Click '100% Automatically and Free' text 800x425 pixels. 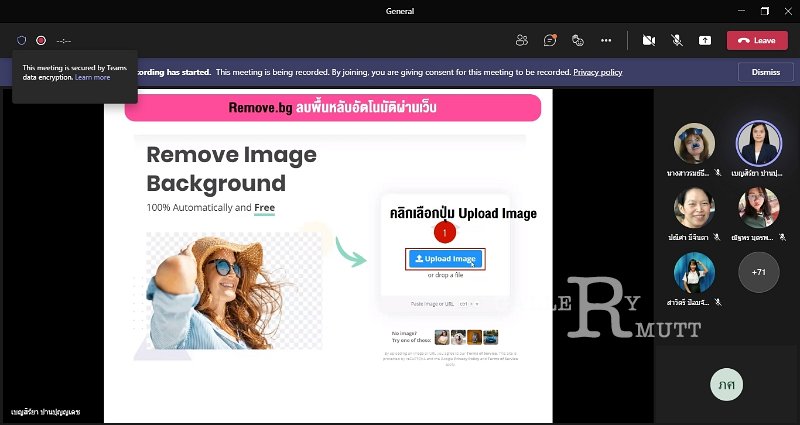click(211, 208)
